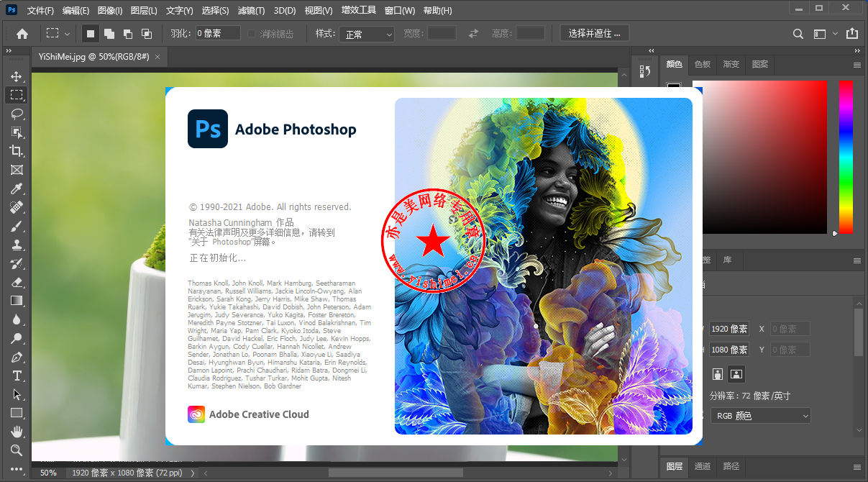This screenshot has height=482, width=868.
Task: Select the Blur tool
Action: 17,319
